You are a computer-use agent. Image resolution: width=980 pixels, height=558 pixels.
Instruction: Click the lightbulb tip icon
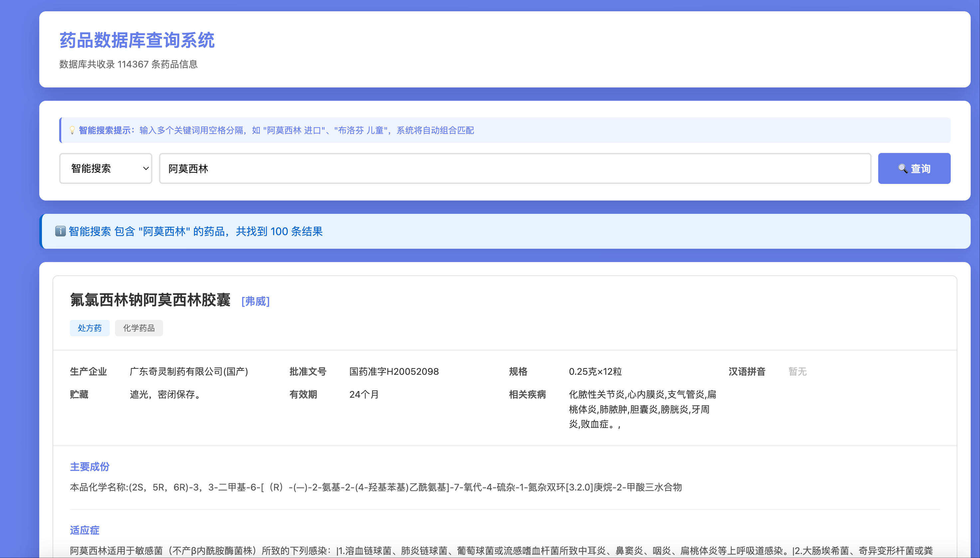72,130
